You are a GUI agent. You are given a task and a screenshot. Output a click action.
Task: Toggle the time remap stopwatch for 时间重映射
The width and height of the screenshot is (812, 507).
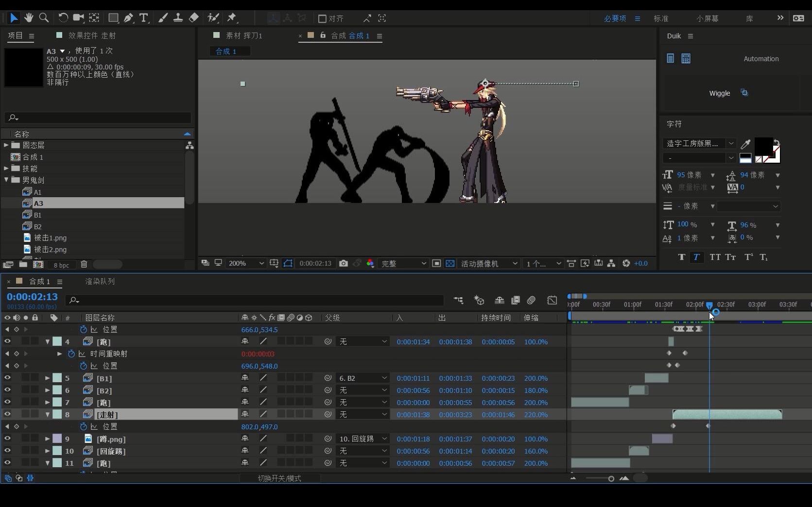point(71,354)
